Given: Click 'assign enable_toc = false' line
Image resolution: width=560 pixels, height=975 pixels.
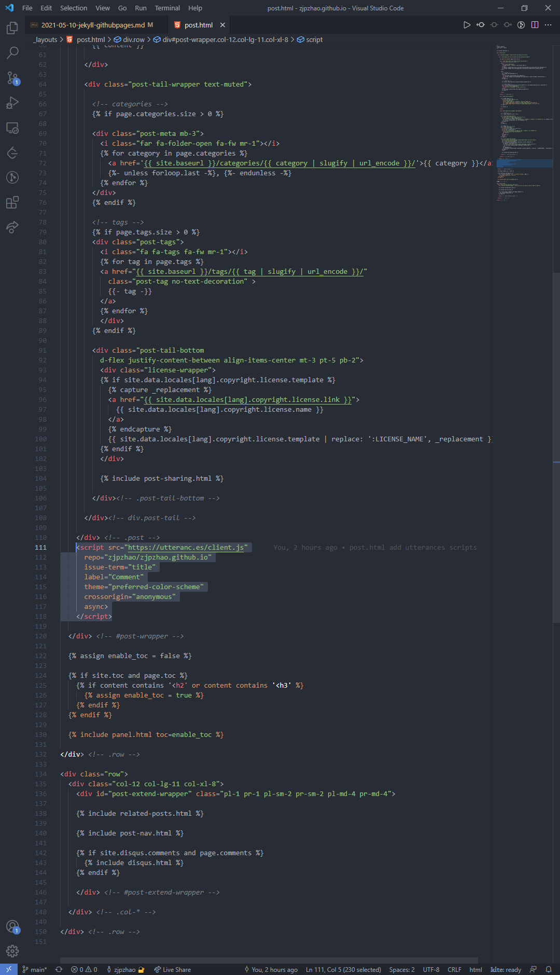Looking at the screenshot, I should coord(130,656).
